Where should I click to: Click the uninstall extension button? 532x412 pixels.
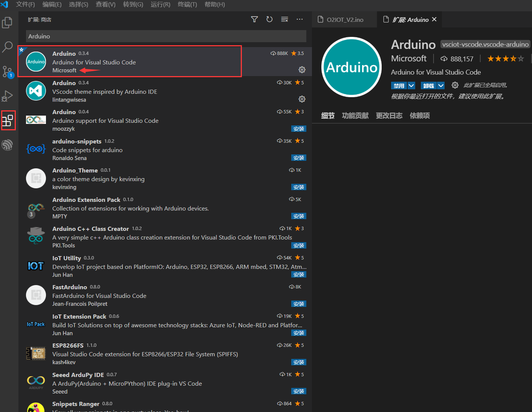click(429, 85)
